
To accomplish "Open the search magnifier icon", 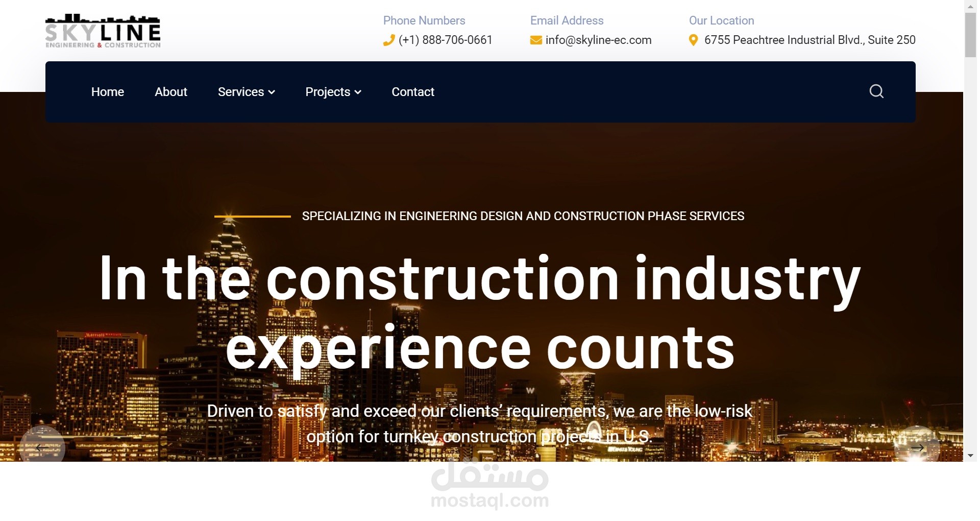I will (x=876, y=91).
